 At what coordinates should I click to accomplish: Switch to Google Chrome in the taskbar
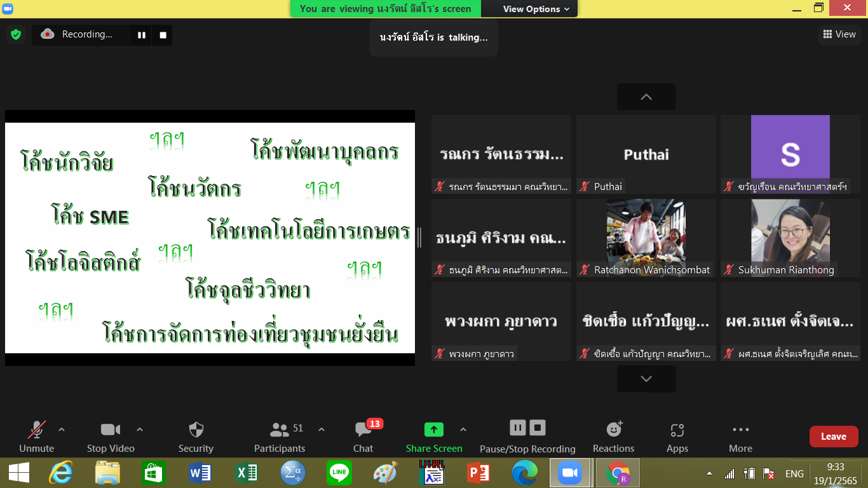point(617,473)
